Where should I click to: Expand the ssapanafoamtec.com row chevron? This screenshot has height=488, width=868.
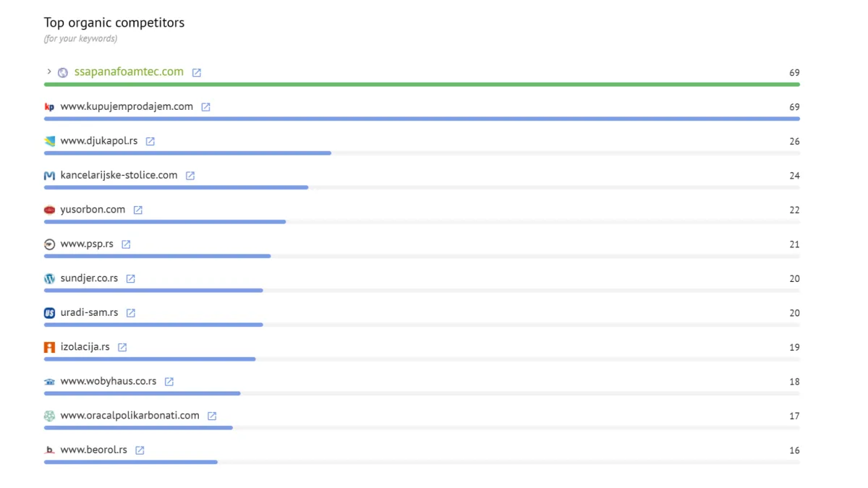[49, 72]
